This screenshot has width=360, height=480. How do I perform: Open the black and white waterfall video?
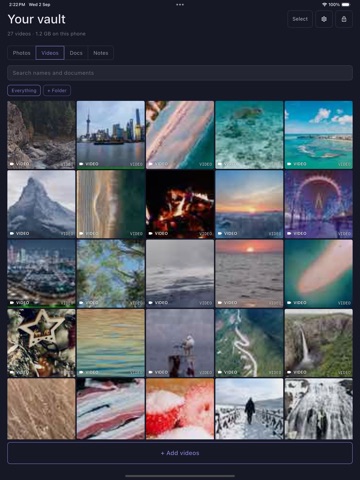(319, 409)
